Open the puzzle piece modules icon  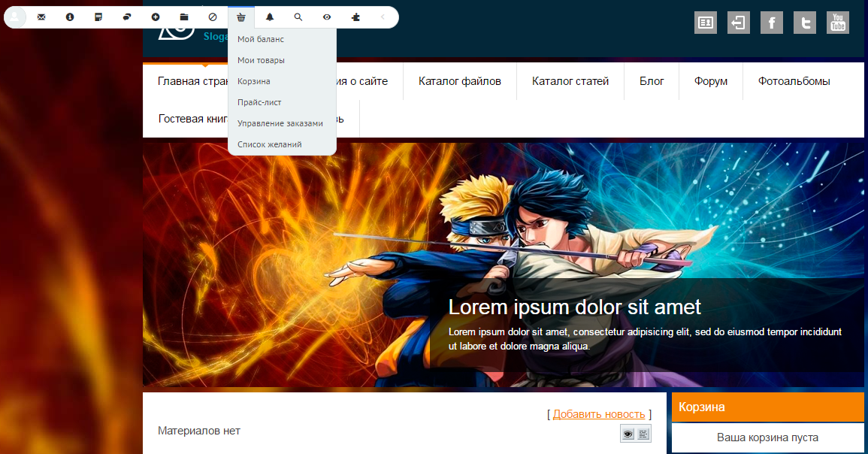pyautogui.click(x=356, y=17)
